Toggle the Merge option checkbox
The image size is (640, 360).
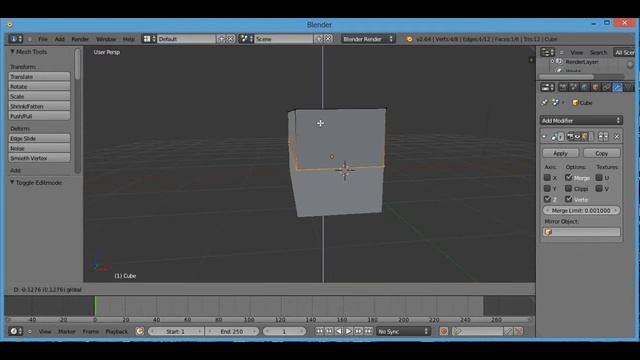click(569, 178)
